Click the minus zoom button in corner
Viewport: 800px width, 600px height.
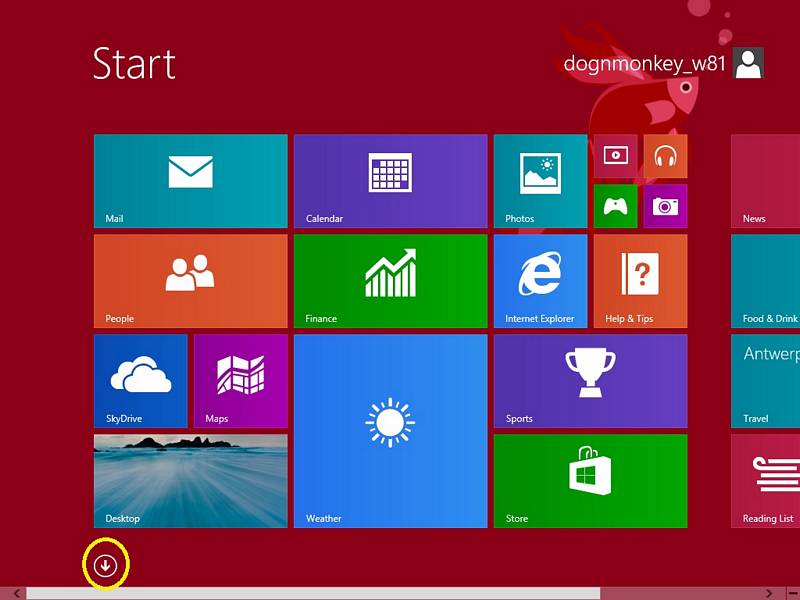(792, 593)
